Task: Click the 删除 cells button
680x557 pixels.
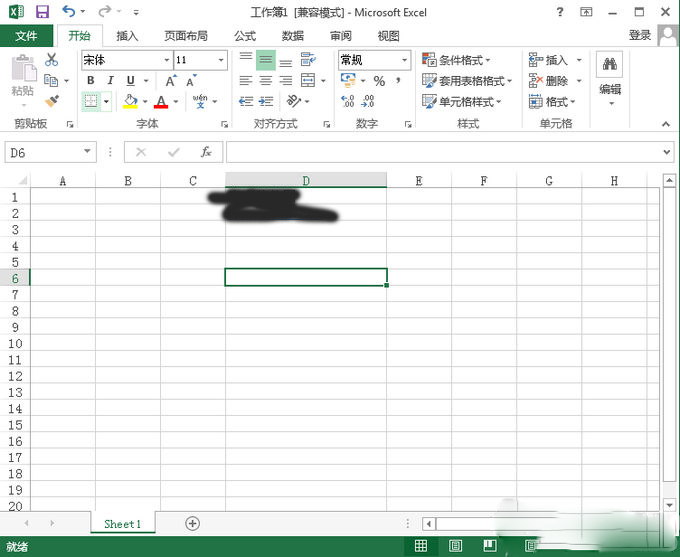Action: [x=549, y=81]
